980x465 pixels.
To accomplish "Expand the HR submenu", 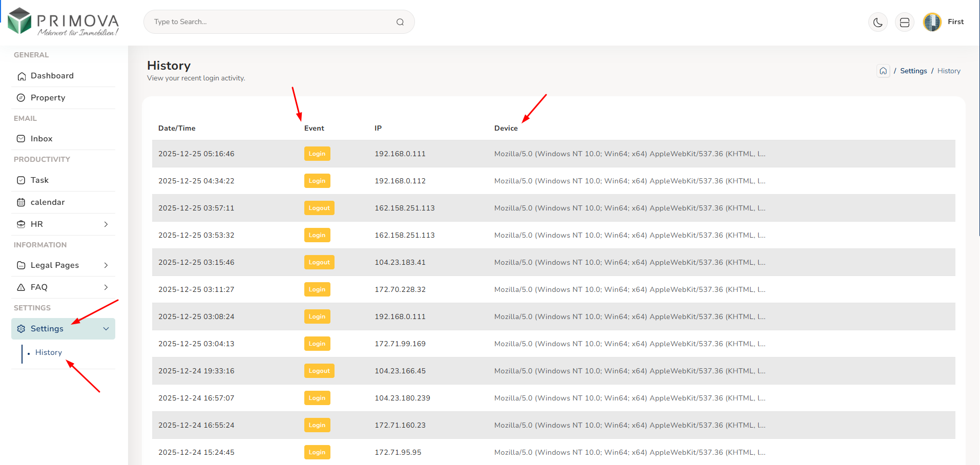I will point(106,224).
